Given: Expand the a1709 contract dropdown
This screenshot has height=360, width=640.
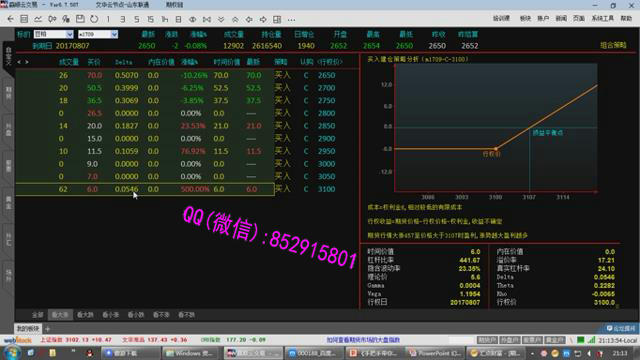Looking at the screenshot, I should click(x=114, y=34).
